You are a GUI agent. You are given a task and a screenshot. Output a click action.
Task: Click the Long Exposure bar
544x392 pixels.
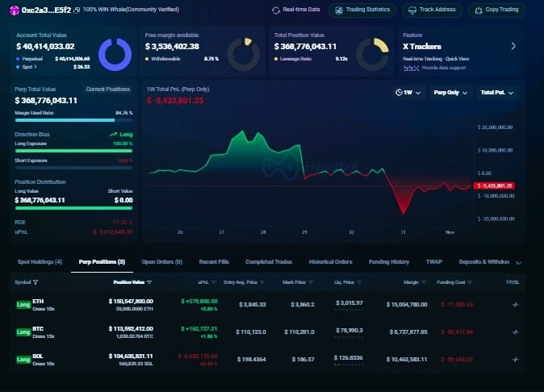pyautogui.click(x=73, y=151)
